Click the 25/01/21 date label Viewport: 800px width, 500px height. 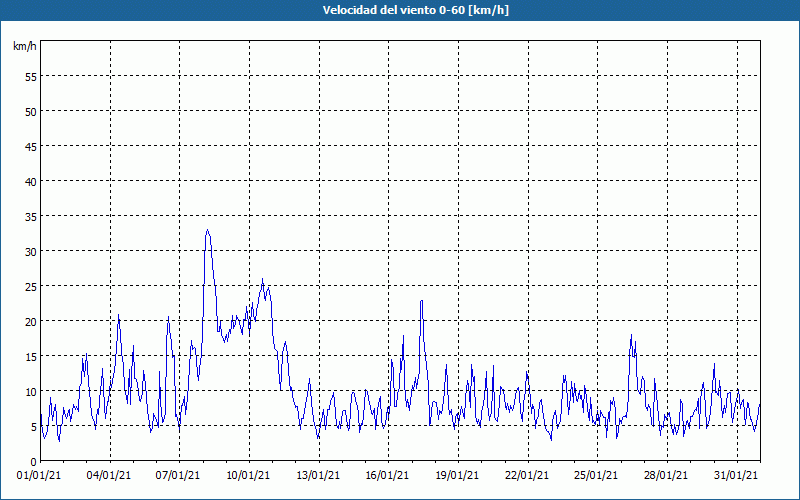[596, 475]
